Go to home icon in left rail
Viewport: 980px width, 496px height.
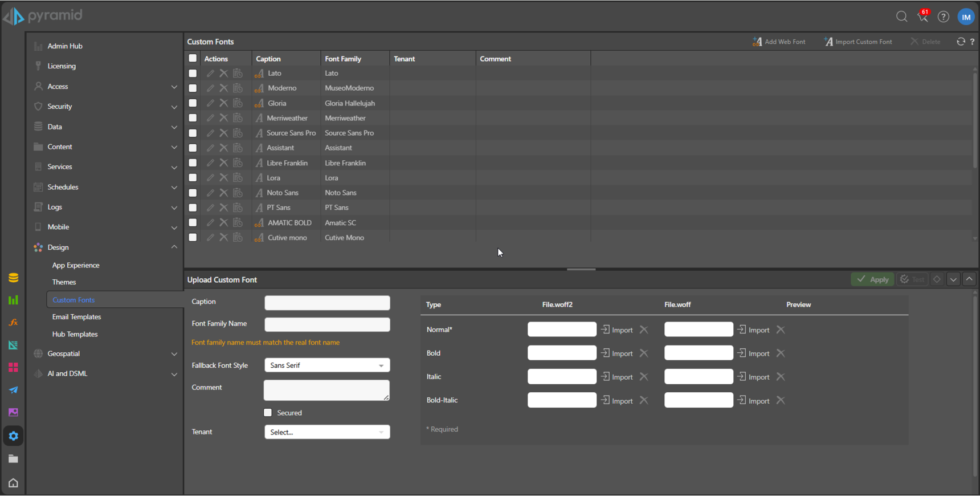pos(13,483)
